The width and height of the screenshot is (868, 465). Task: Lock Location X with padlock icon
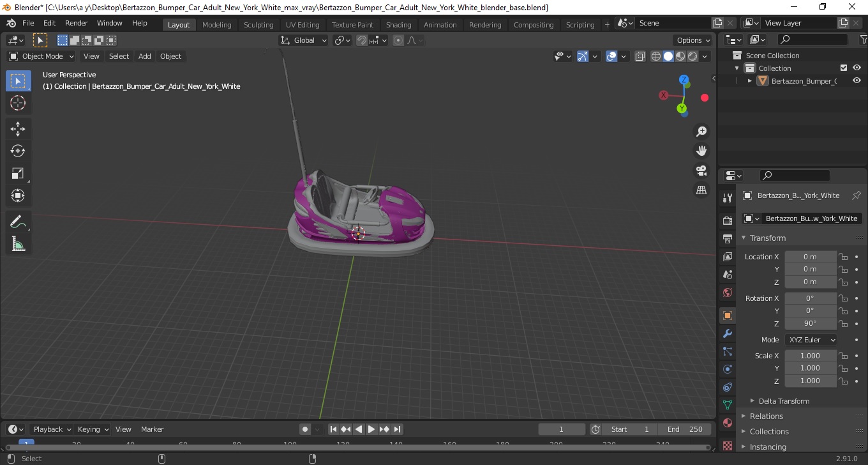click(x=843, y=257)
